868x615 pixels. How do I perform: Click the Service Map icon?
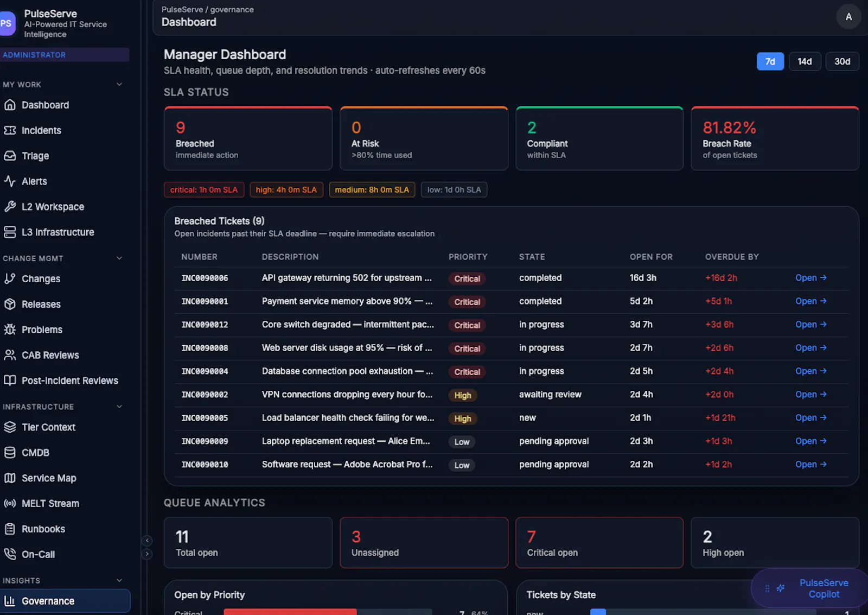pyautogui.click(x=10, y=478)
